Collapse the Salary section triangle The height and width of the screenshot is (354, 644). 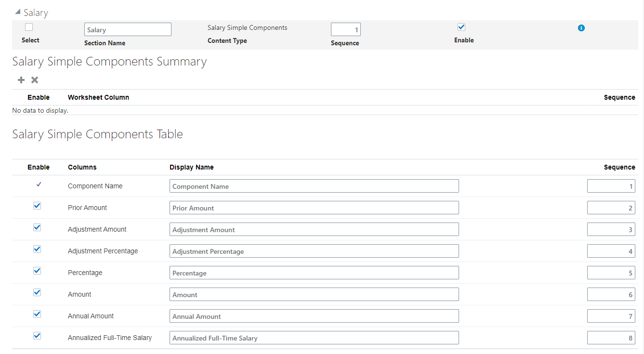pyautogui.click(x=18, y=12)
